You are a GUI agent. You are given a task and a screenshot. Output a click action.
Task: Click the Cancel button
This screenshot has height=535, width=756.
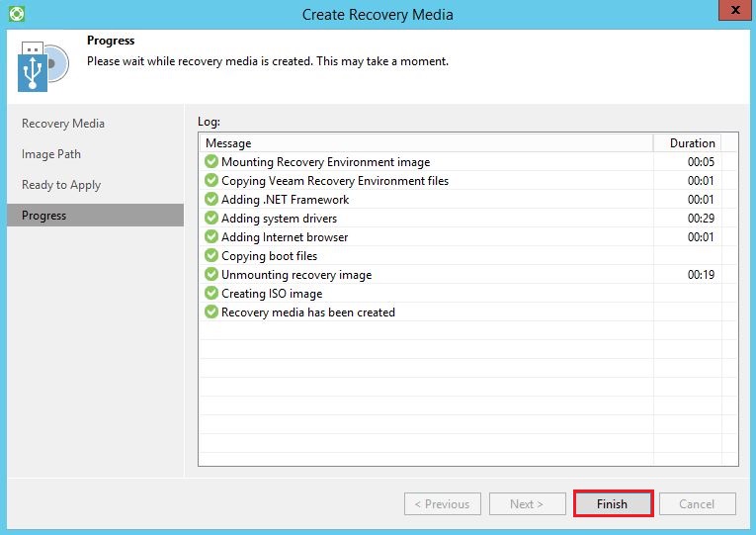(x=697, y=504)
